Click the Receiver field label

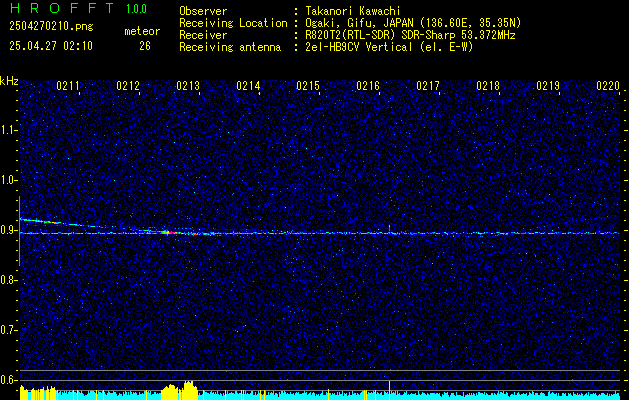(x=203, y=35)
